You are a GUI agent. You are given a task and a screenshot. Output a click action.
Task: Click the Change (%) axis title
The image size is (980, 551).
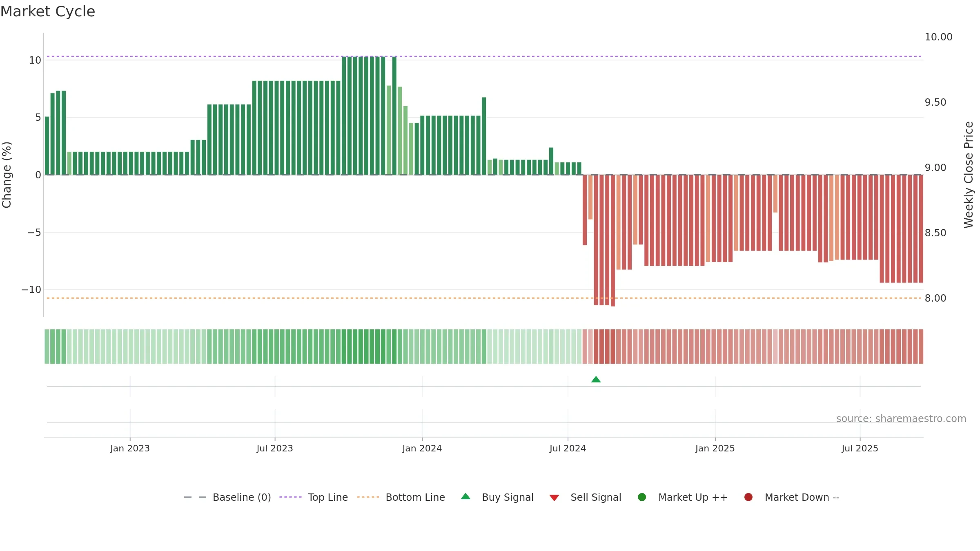coord(7,175)
